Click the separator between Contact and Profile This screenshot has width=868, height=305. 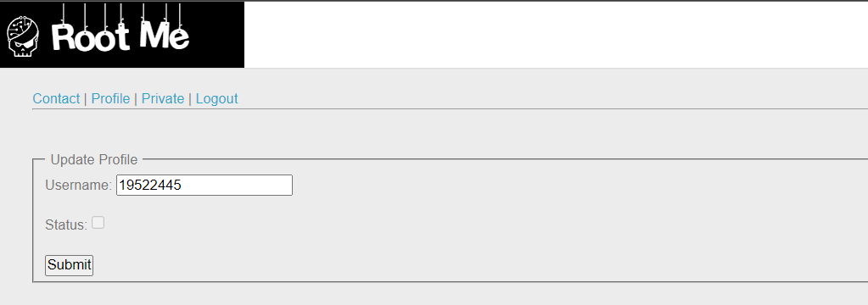[x=86, y=99]
